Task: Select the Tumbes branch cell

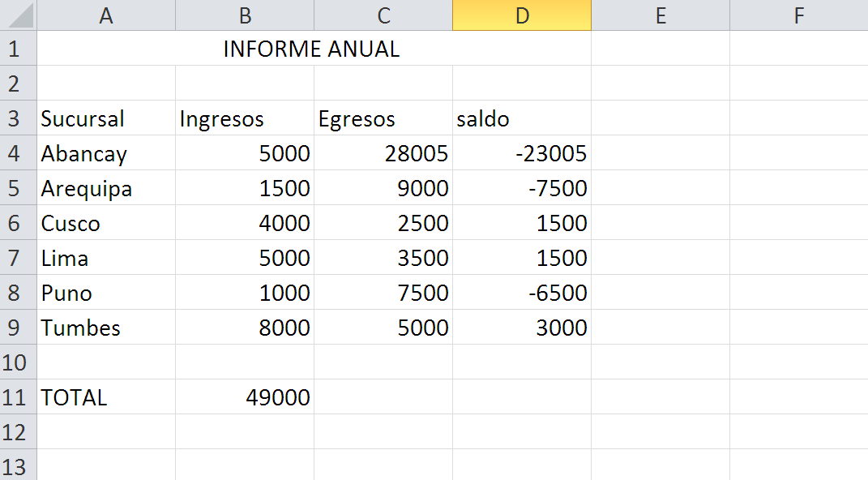Action: (x=105, y=328)
